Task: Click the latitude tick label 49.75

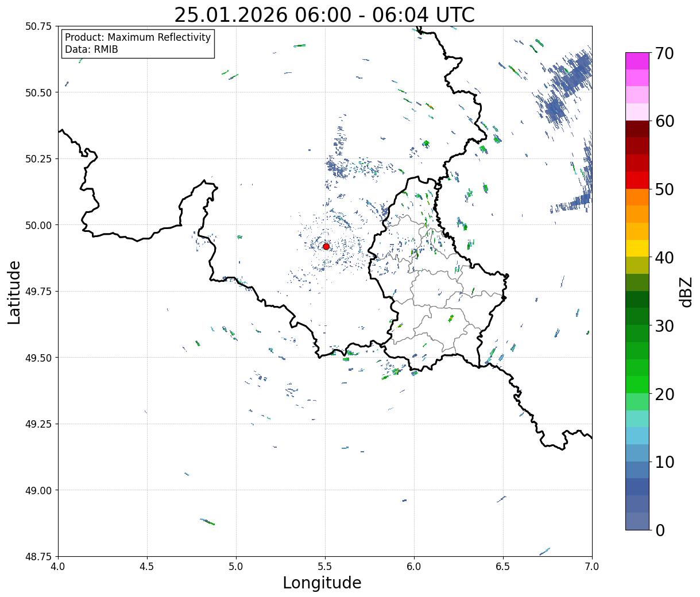Action: 38,292
